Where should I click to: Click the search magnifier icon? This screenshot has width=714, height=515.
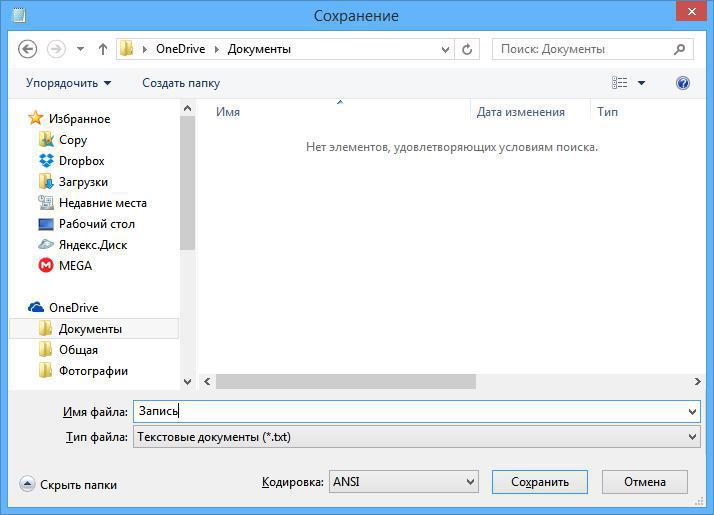coord(679,49)
